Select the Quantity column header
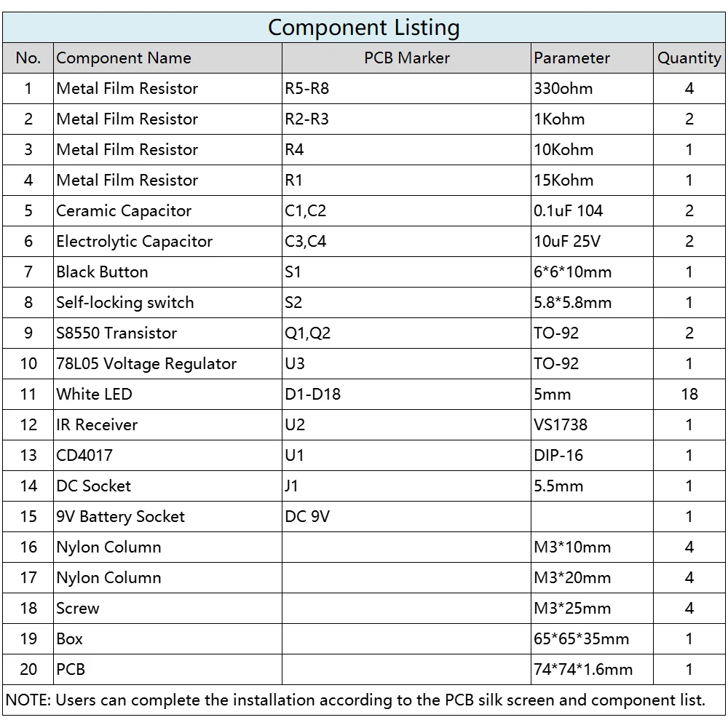Image resolution: width=728 pixels, height=728 pixels. coord(689,58)
